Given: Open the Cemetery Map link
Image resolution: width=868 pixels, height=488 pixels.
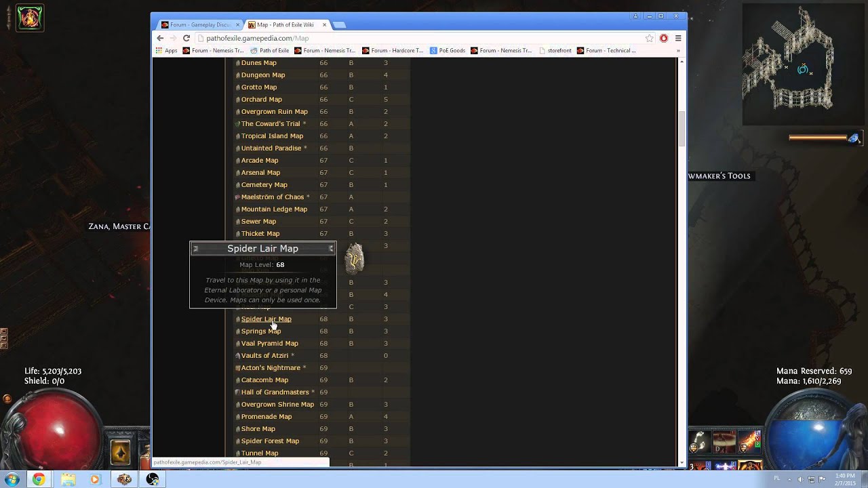Looking at the screenshot, I should coord(264,185).
